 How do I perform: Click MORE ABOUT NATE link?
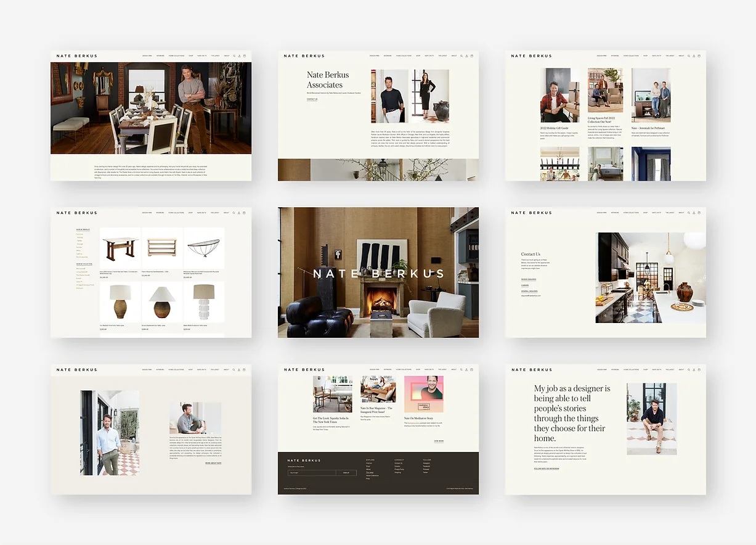[x=213, y=462]
